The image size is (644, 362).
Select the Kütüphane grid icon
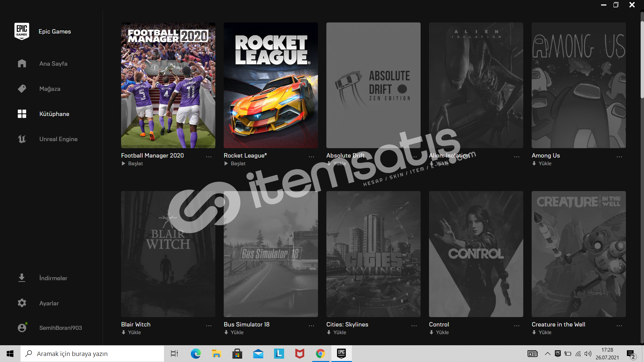coord(22,114)
